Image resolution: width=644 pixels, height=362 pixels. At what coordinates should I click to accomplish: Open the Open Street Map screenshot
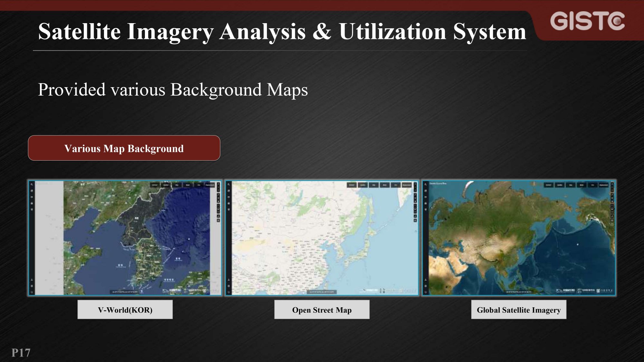point(322,238)
